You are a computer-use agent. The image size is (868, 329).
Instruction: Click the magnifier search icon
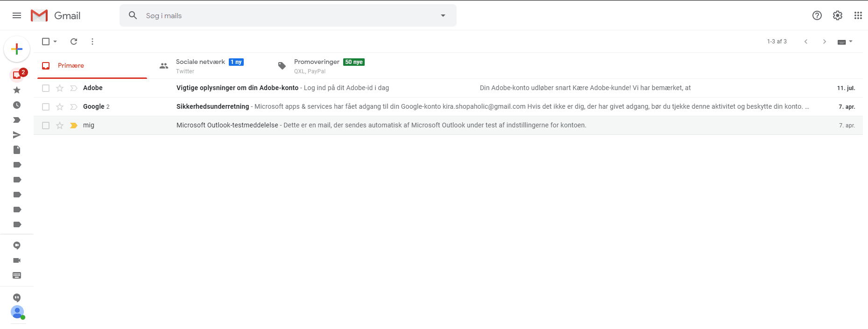coord(133,15)
